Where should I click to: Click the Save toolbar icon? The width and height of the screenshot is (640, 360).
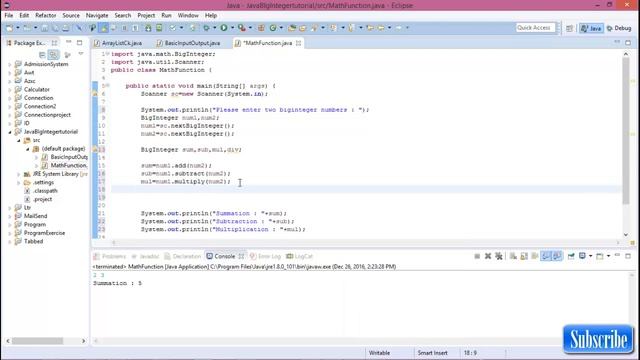[x=44, y=28]
